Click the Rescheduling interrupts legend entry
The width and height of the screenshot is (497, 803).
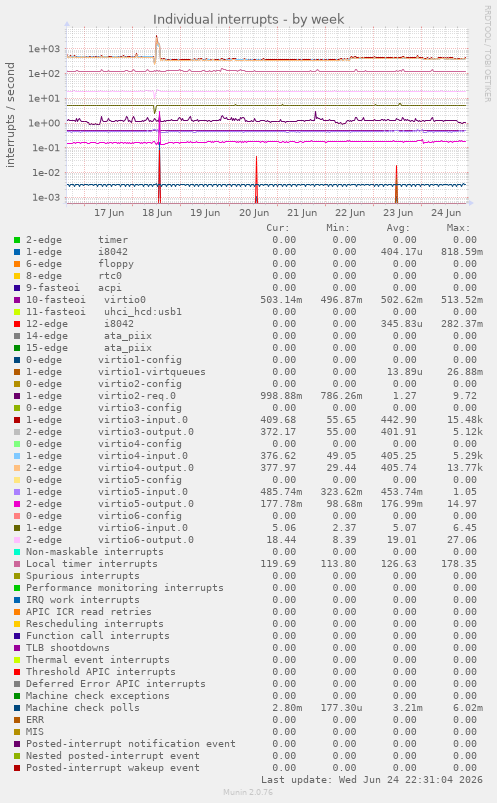click(x=95, y=624)
